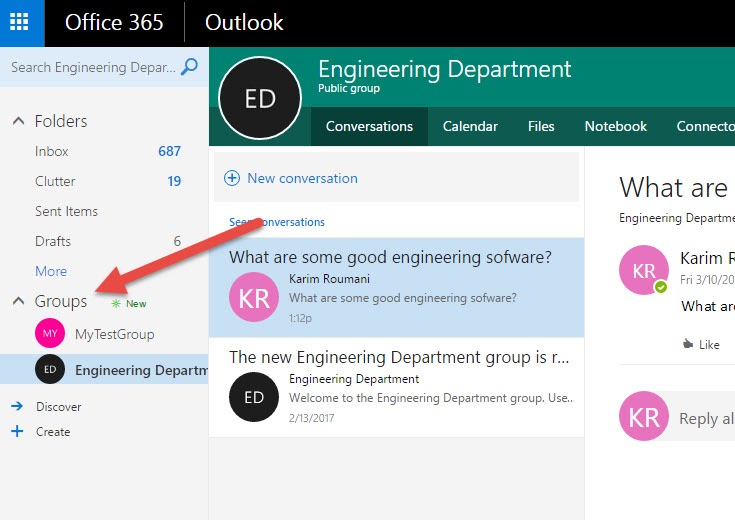This screenshot has width=735, height=520.
Task: Click the Drafts count 6
Action: click(x=177, y=241)
